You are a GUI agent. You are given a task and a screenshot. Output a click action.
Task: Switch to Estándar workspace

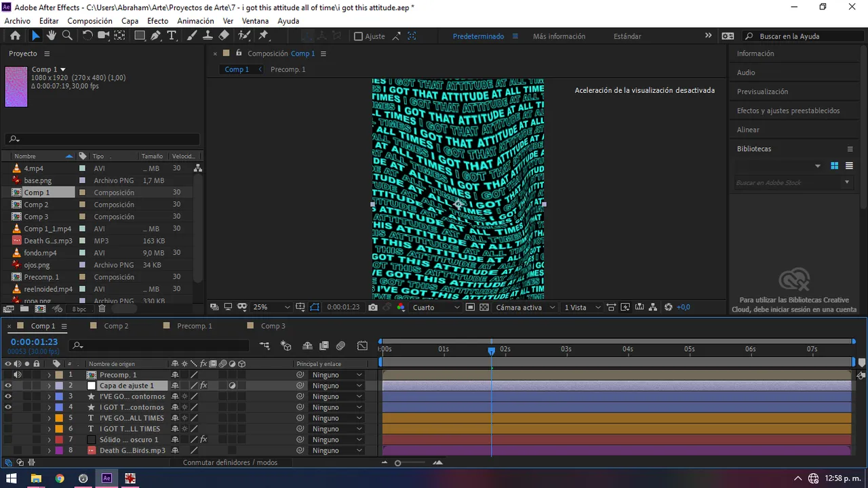pos(627,37)
